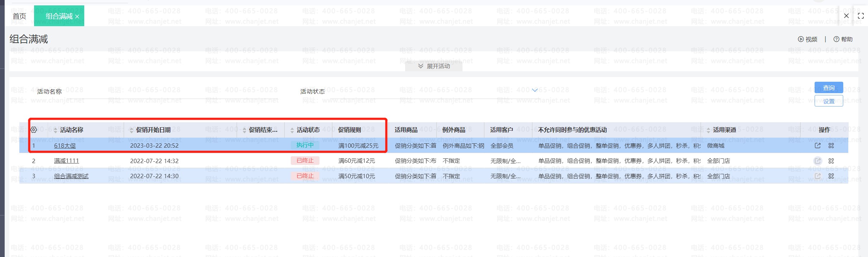Open the 视频 tutorial link
The height and width of the screenshot is (257, 868).
[x=807, y=39]
